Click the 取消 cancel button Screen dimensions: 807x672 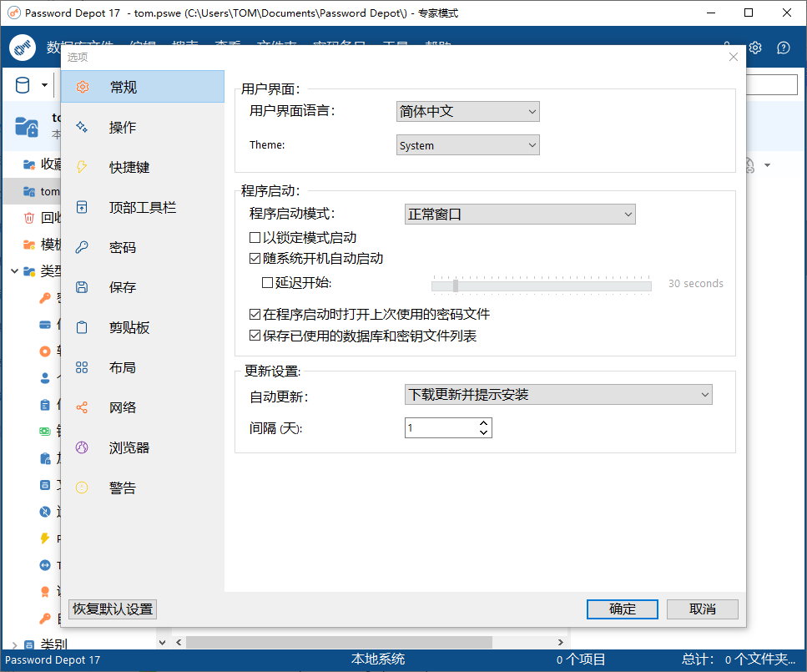pos(703,609)
